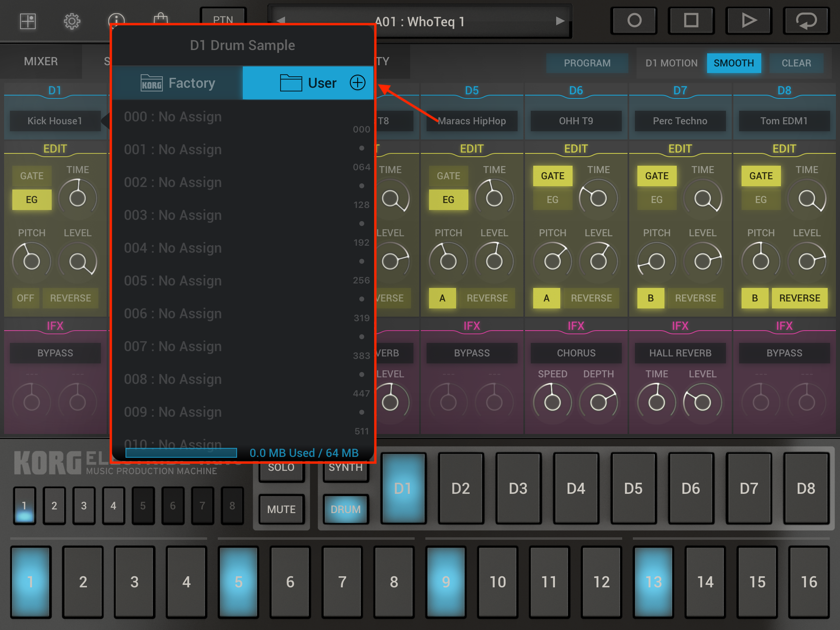
Task: Select DRUM mode button
Action: coord(345,509)
